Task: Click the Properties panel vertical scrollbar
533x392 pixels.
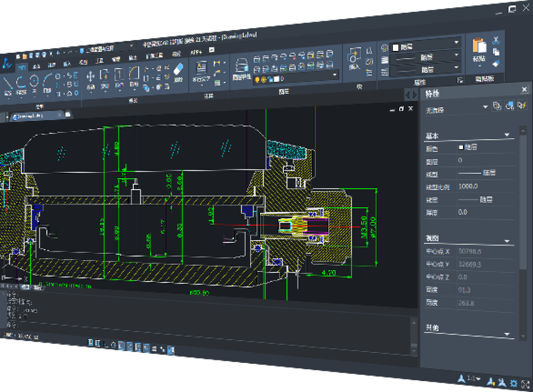Action: click(x=524, y=235)
